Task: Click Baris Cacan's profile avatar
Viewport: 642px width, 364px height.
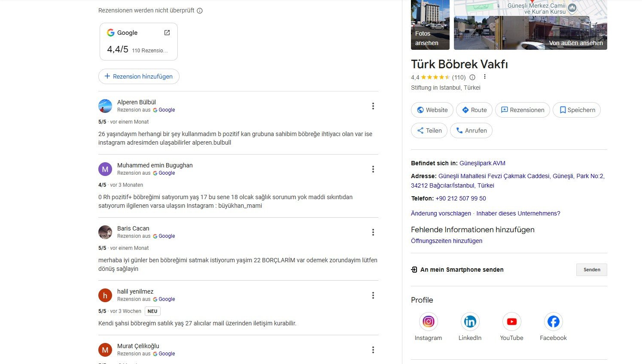Action: click(x=105, y=232)
